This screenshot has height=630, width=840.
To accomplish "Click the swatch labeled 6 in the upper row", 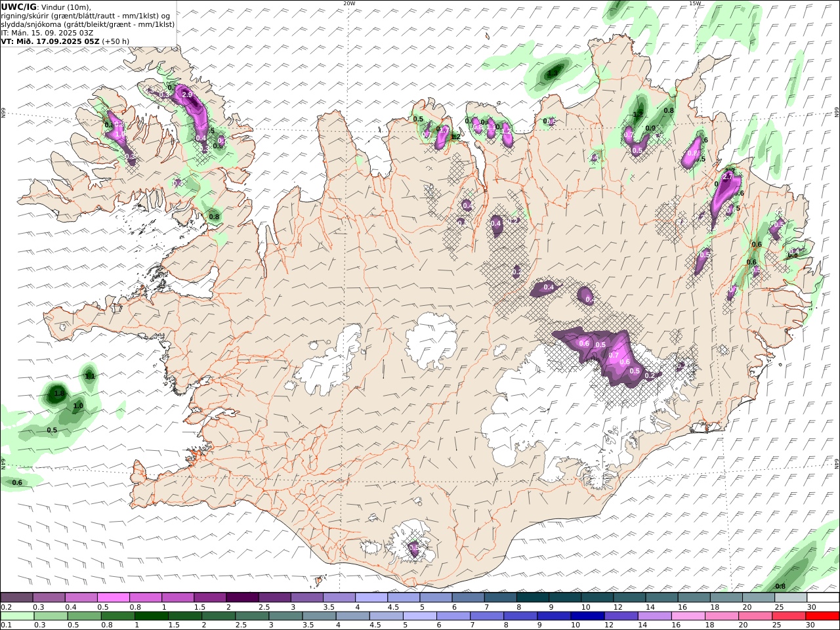I will (x=467, y=597).
